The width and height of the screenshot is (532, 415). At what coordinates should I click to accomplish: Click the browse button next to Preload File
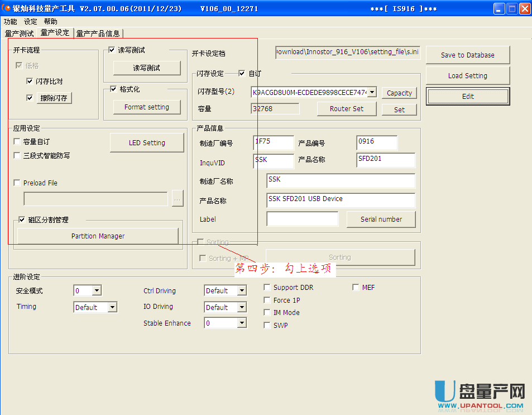tap(178, 199)
